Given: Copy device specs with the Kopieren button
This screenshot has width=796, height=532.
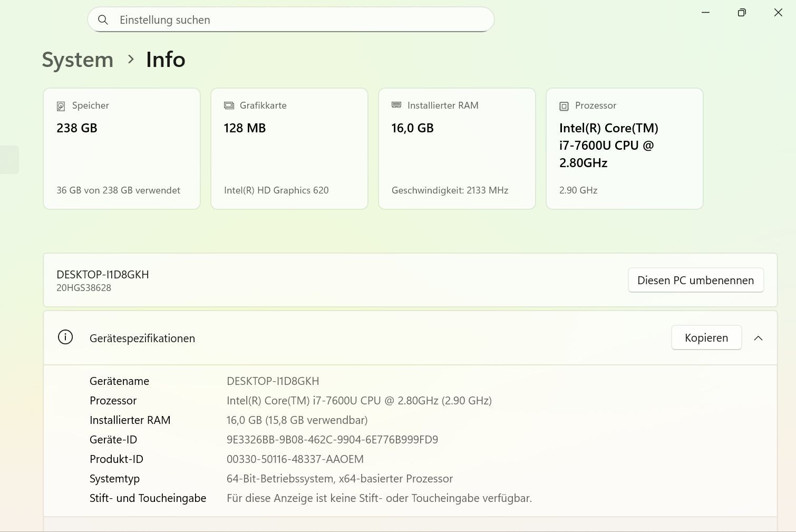Looking at the screenshot, I should tap(706, 338).
